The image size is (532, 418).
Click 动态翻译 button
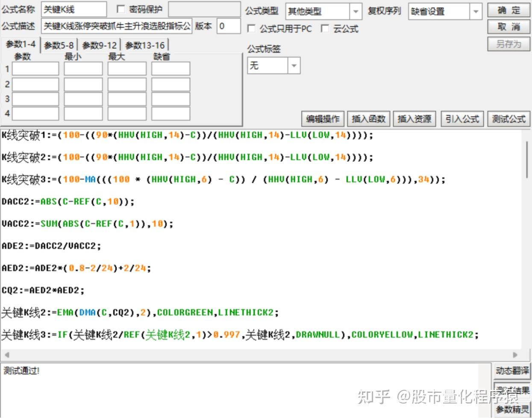point(512,371)
